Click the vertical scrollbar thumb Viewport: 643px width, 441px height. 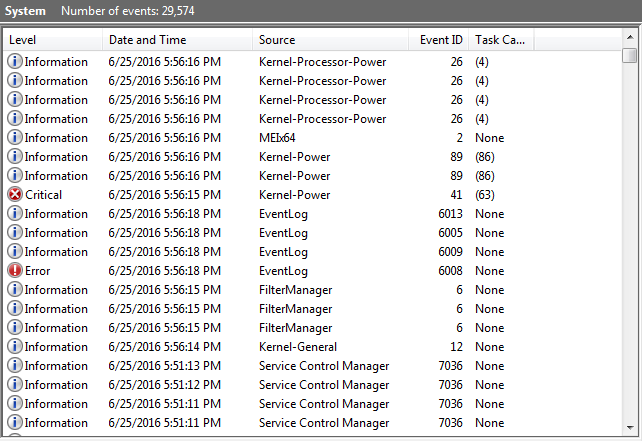[x=630, y=55]
